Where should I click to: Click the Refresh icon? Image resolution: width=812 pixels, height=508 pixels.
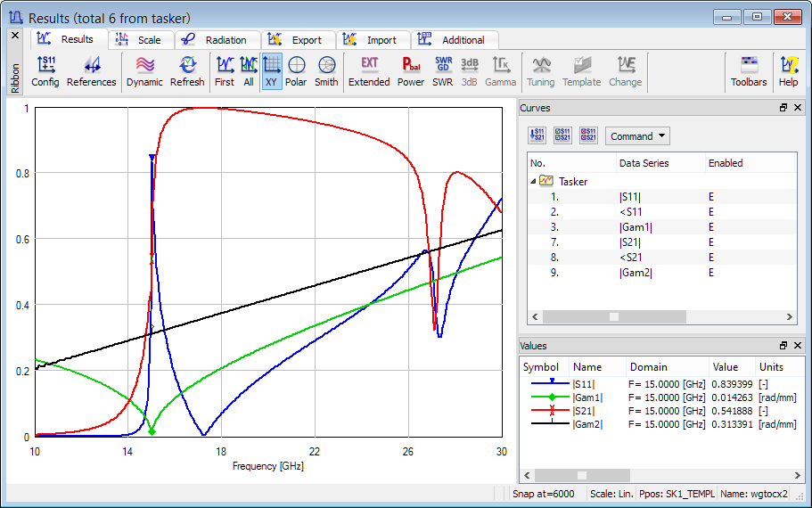[x=187, y=71]
